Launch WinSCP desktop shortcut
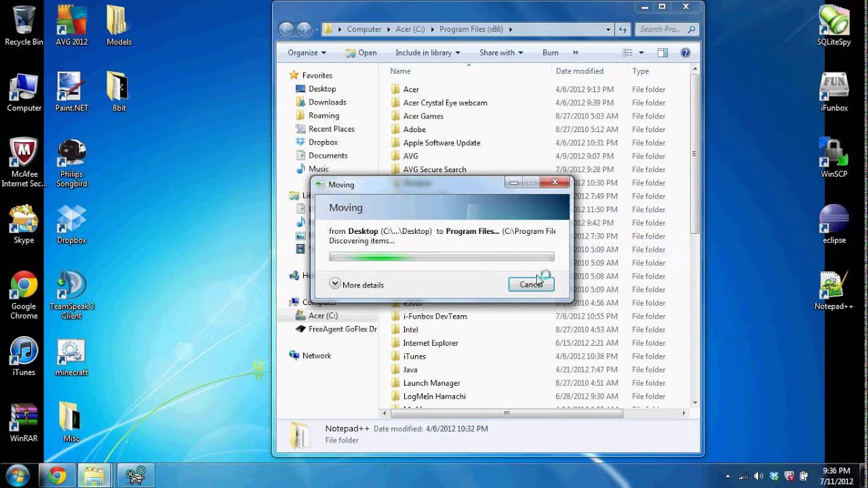The width and height of the screenshot is (868, 488). [x=834, y=158]
